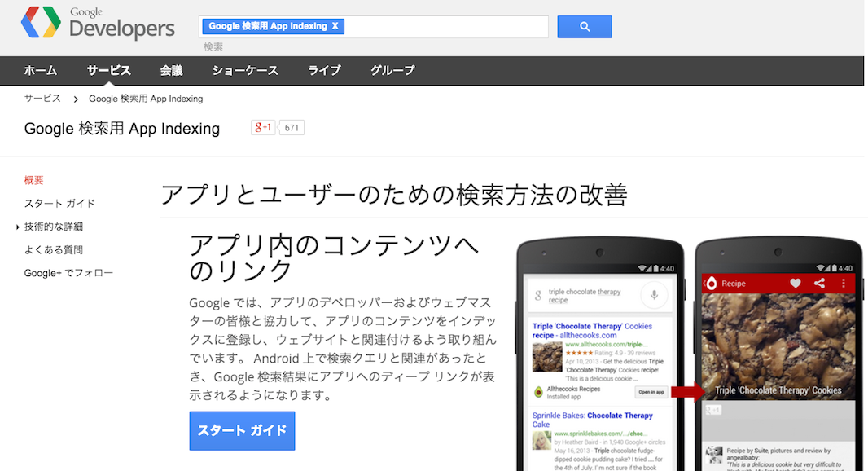This screenshot has height=471, width=868.
Task: Click Sprinkle Bakes: Chocolate Therapy Cake result
Action: click(x=592, y=420)
